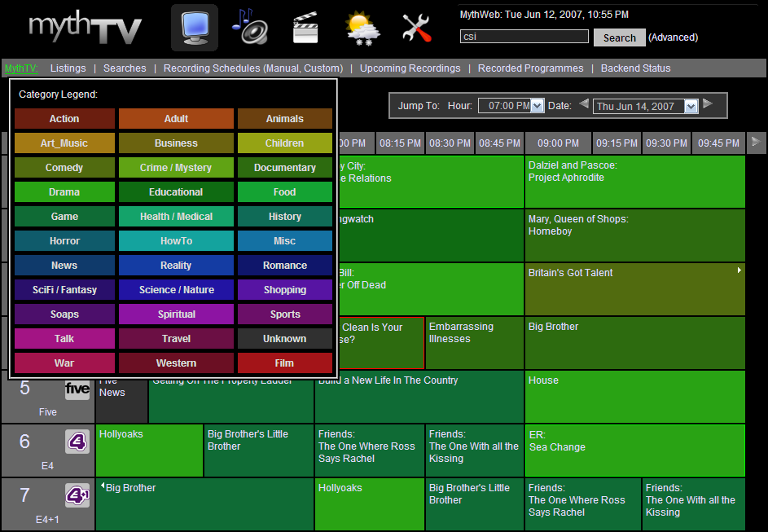768x532 pixels.
Task: Click the E4+1 channel logo
Action: 77,495
